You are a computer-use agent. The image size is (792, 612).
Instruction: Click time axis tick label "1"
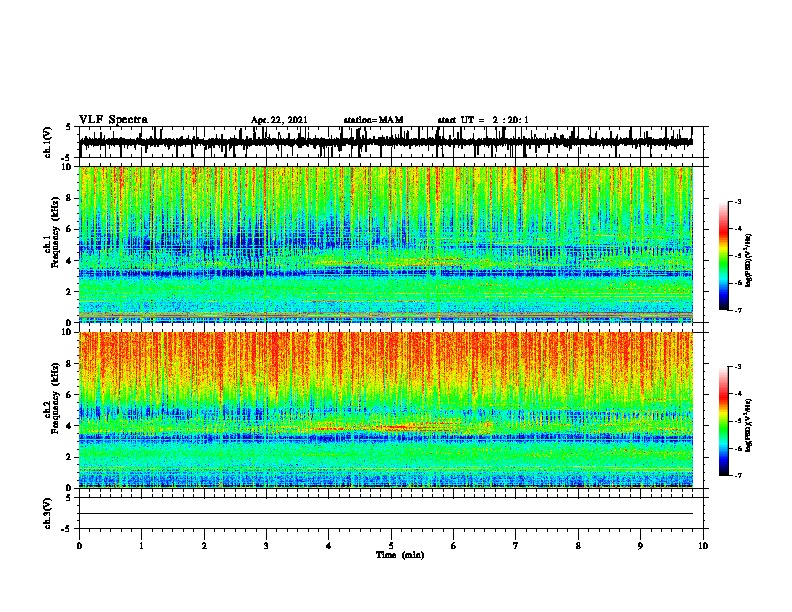(x=141, y=546)
